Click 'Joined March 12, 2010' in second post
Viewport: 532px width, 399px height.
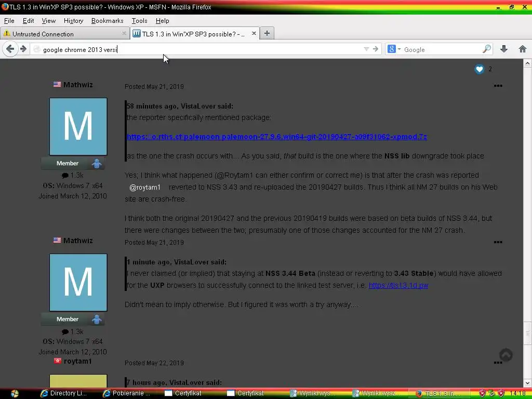[x=73, y=352]
